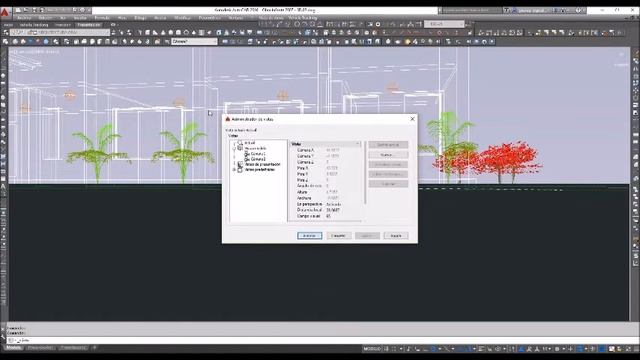Open the Acotar menu

(x=160, y=18)
